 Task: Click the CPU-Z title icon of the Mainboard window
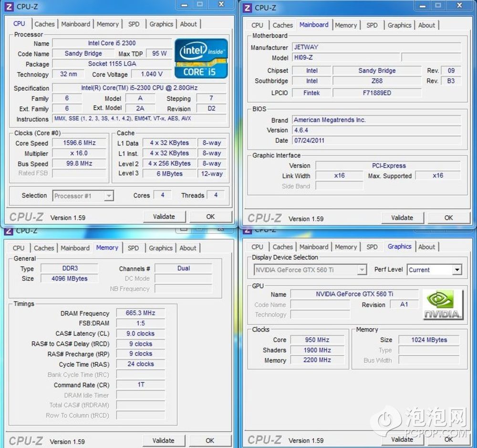coord(247,8)
